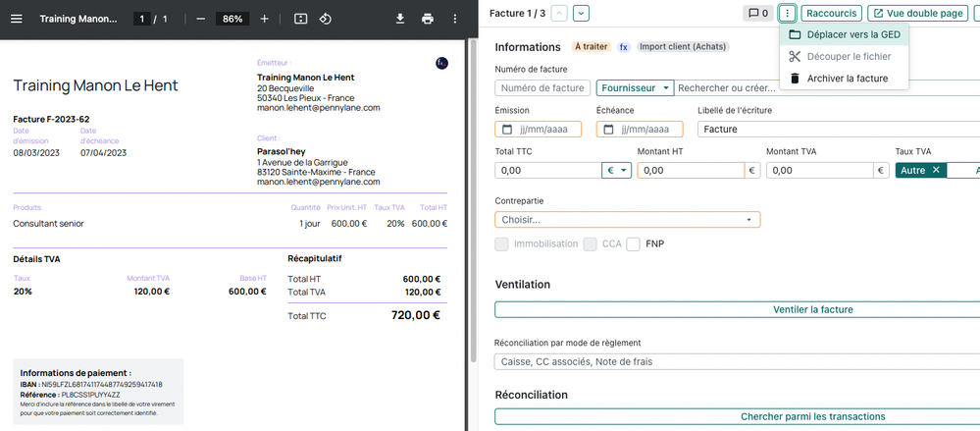Open the euro currency dropdown
Image resolution: width=980 pixels, height=431 pixels.
pos(618,170)
